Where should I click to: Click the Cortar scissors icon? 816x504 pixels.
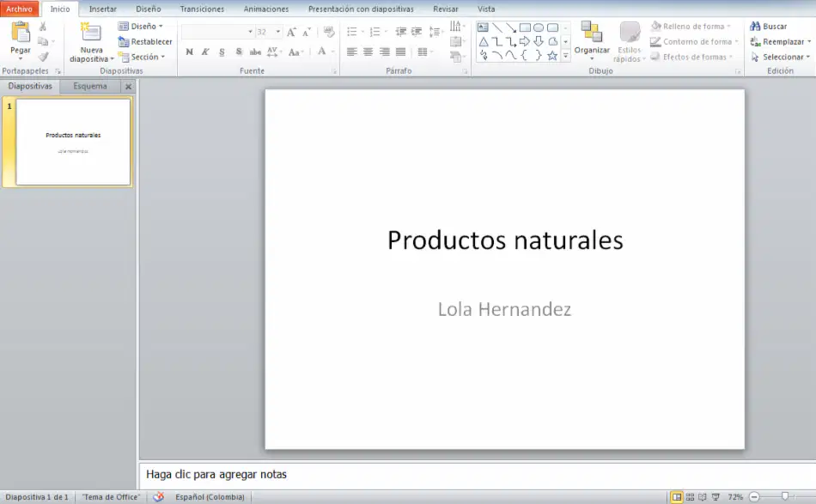coord(43,27)
